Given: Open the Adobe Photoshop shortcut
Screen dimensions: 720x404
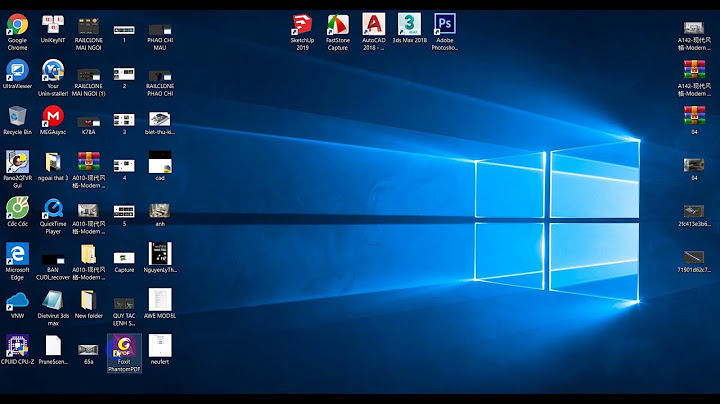Looking at the screenshot, I should point(444,24).
